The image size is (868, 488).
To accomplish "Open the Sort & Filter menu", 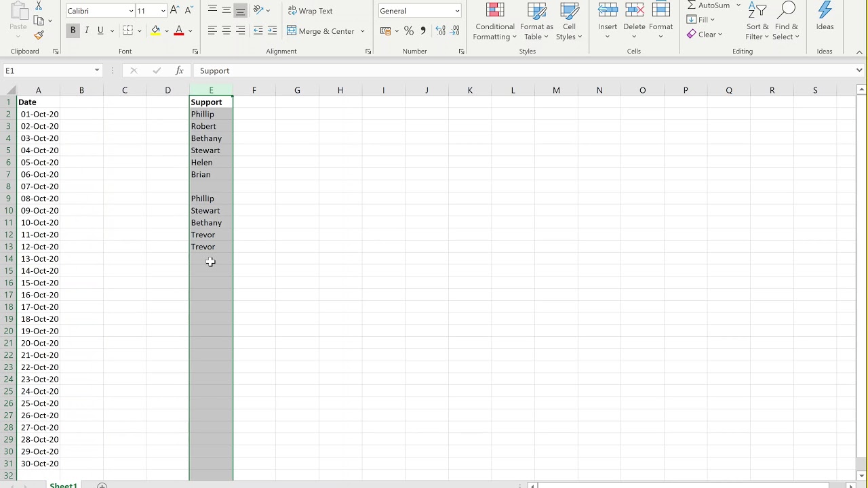I will pyautogui.click(x=757, y=20).
